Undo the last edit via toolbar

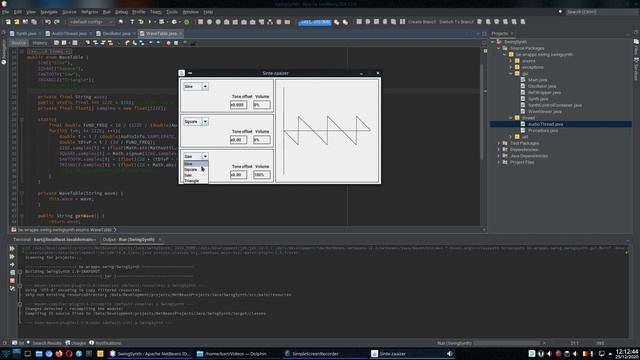click(x=48, y=22)
